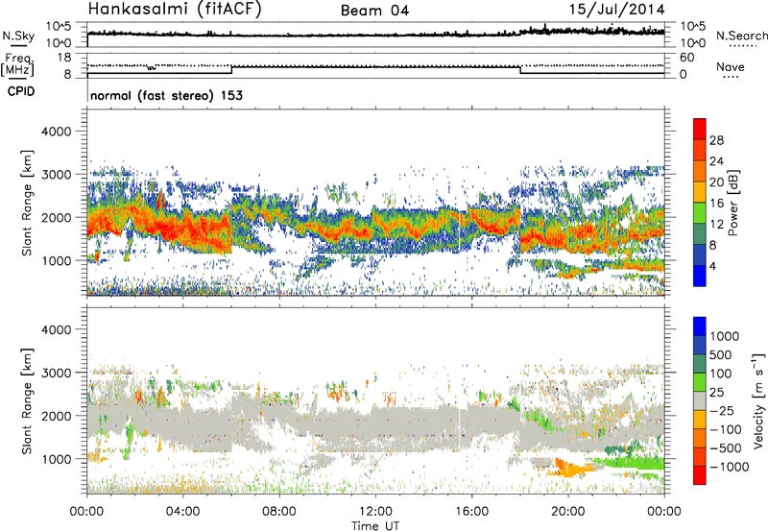
Task: Click the "N.Search" legend label
Action: [741, 36]
